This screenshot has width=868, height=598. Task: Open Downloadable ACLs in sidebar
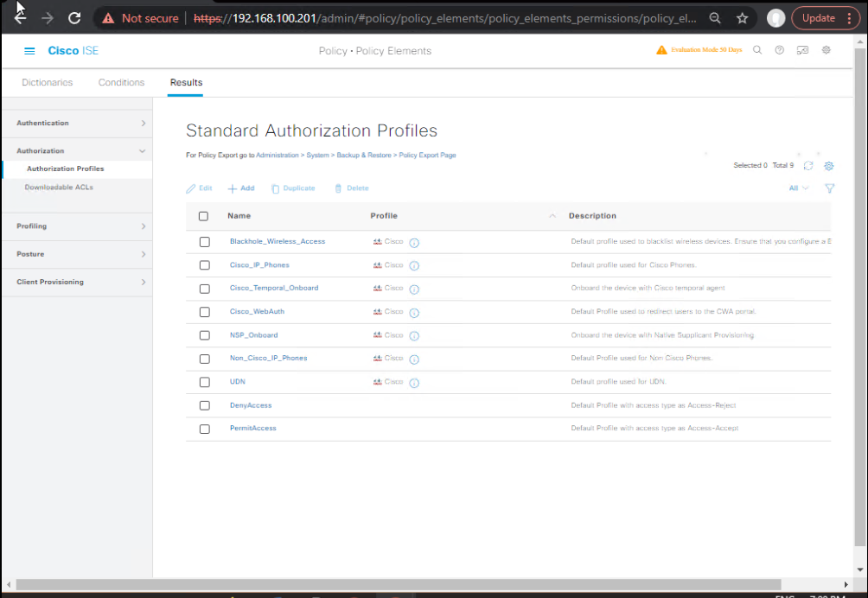click(59, 188)
